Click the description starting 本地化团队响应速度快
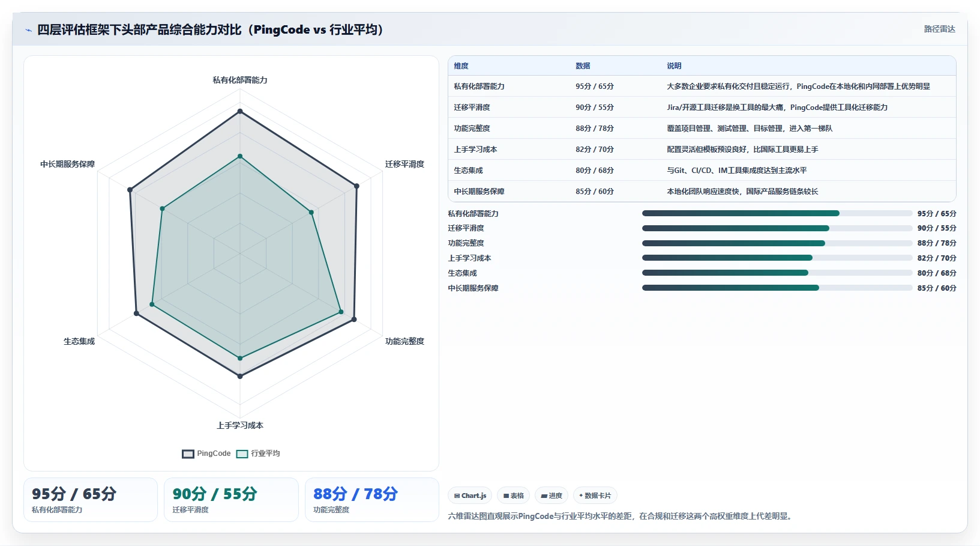This screenshot has width=980, height=546. click(742, 192)
